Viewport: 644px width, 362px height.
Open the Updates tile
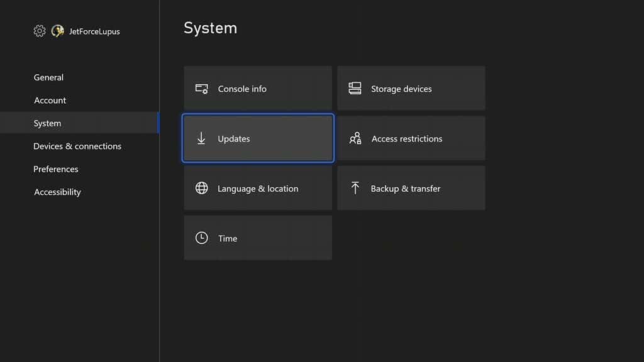[258, 138]
